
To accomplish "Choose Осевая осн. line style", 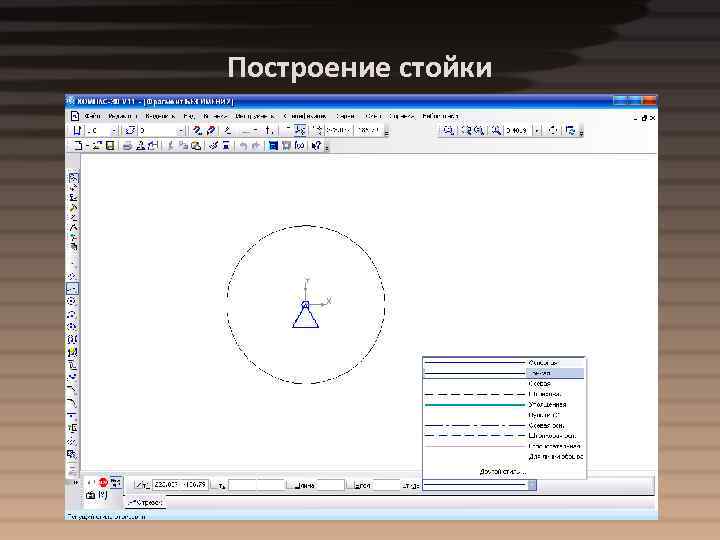I will point(504,426).
